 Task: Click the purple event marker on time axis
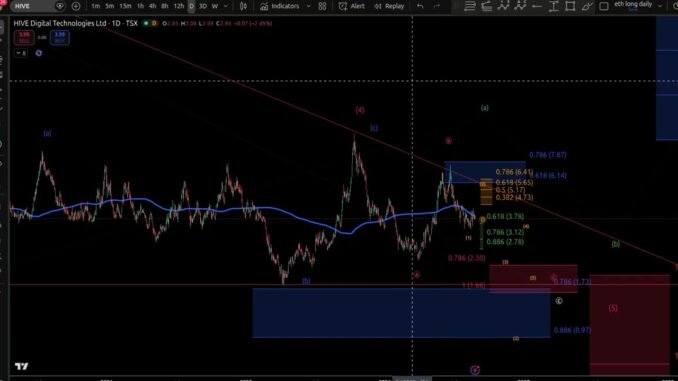475,370
